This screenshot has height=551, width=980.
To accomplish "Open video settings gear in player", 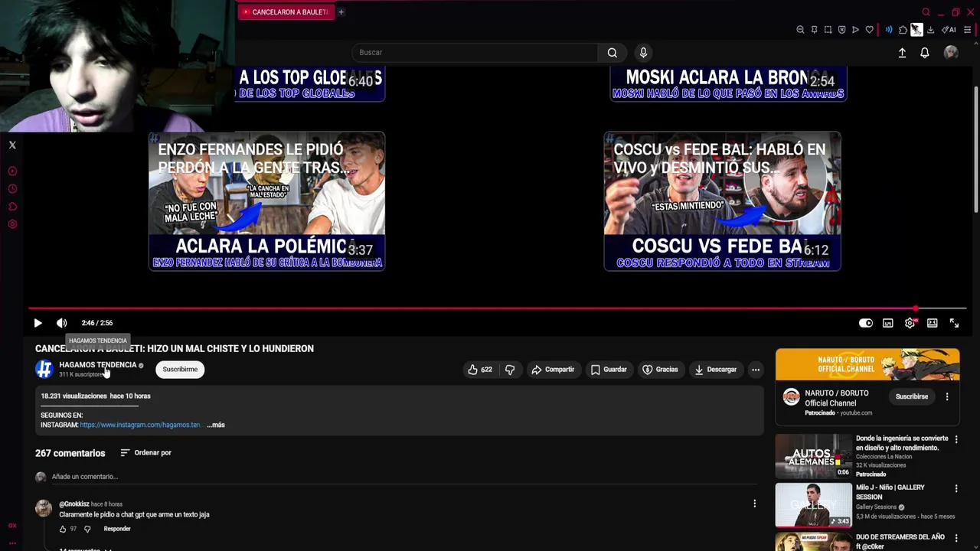I will point(910,323).
